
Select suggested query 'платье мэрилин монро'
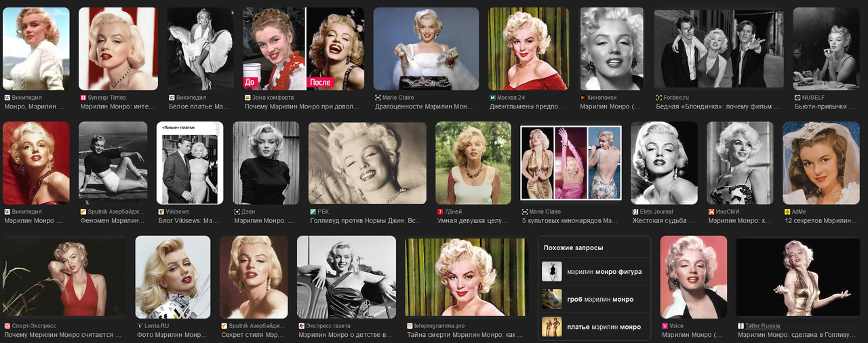[x=594, y=327]
